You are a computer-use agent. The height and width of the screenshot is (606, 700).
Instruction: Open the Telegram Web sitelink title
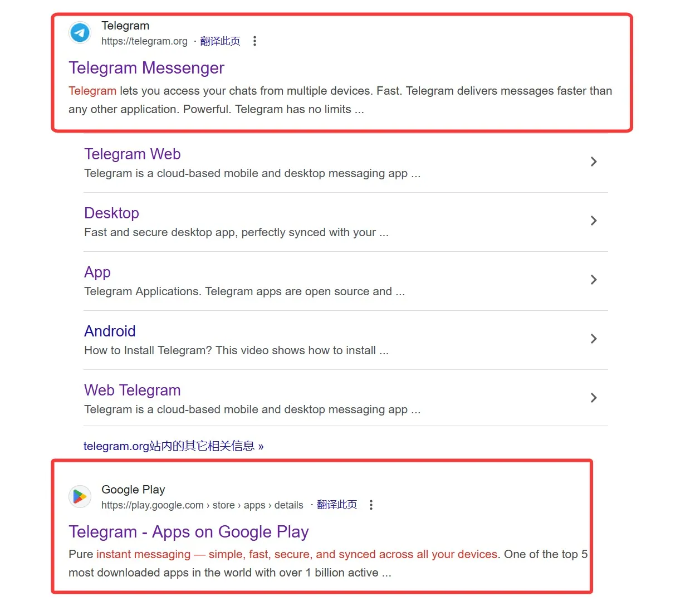point(133,154)
